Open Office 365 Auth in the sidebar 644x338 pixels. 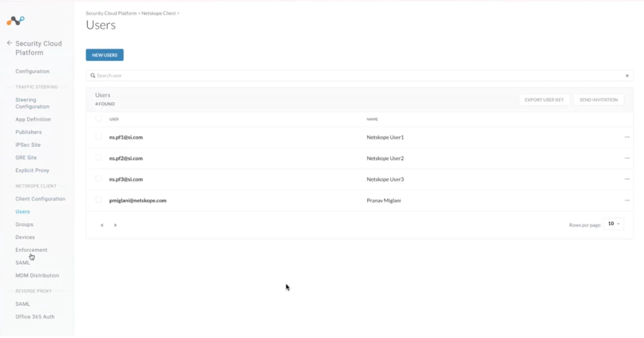tap(35, 317)
